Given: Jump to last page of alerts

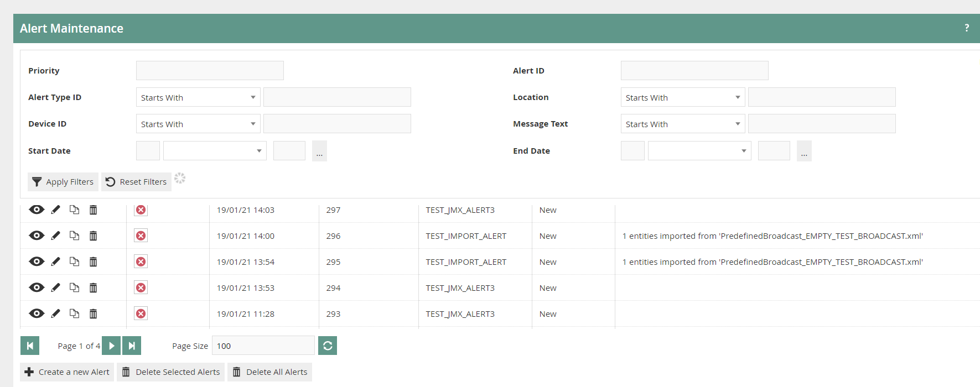Looking at the screenshot, I should 132,346.
